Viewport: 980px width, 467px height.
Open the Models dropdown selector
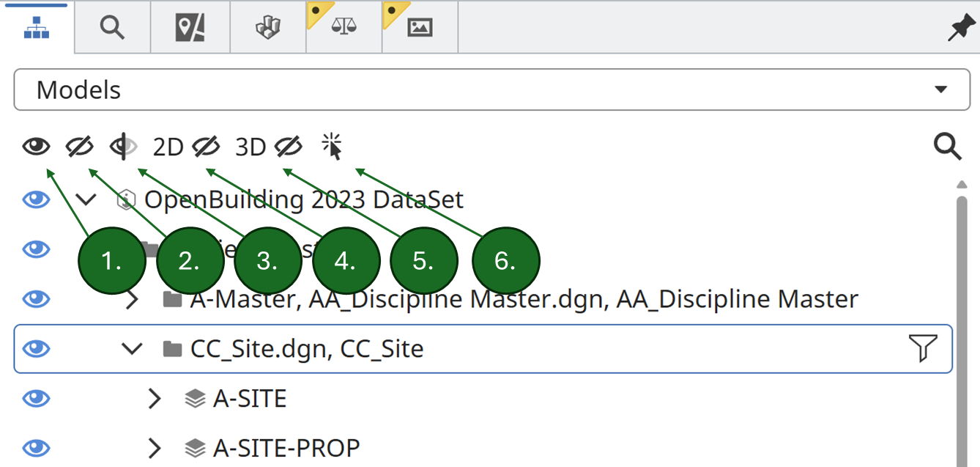pos(492,90)
